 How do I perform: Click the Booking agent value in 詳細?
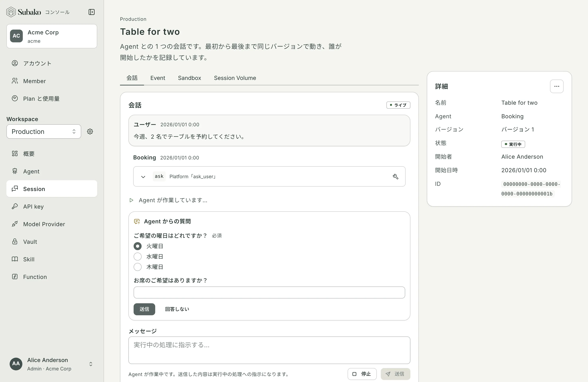(x=512, y=116)
